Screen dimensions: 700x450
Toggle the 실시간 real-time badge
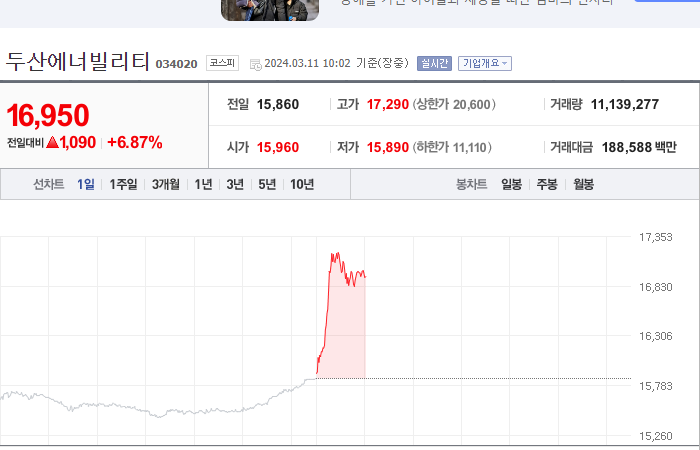pos(434,63)
